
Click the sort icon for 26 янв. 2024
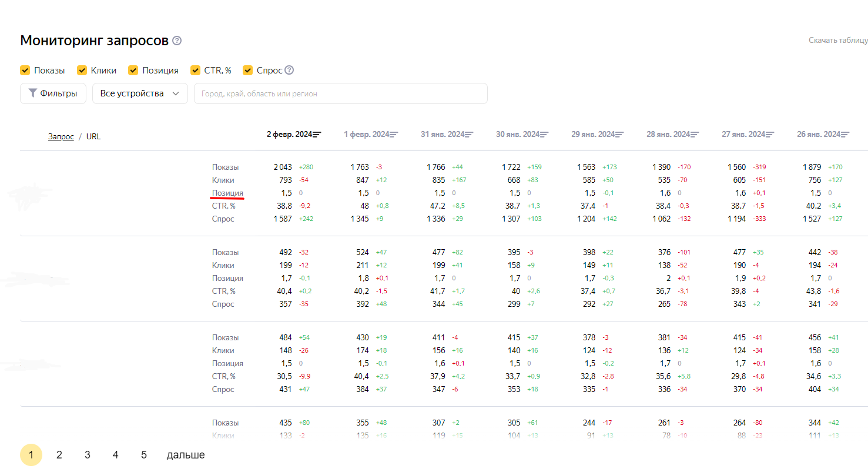point(845,135)
